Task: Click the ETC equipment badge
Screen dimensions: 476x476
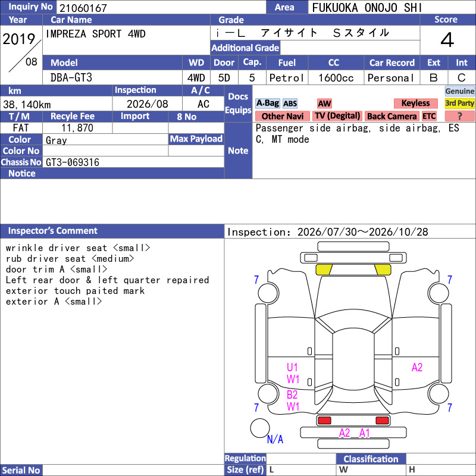Action: click(x=429, y=116)
